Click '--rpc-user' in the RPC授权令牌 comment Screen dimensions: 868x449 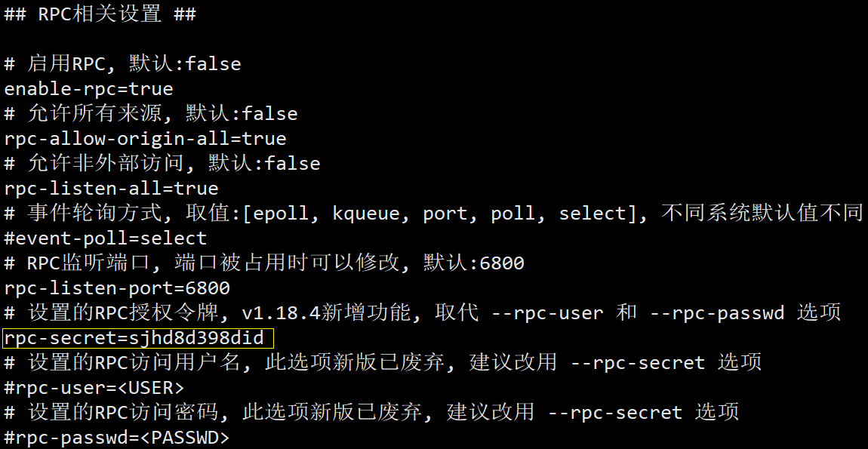547,313
